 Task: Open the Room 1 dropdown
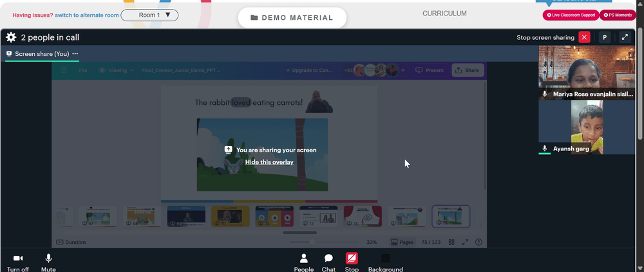click(149, 15)
